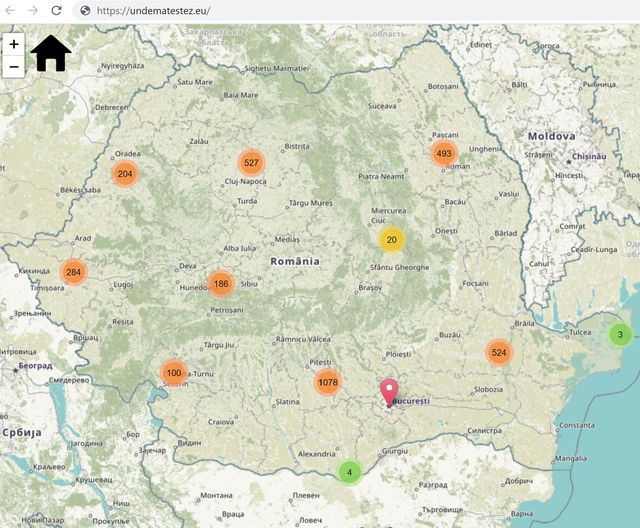
Task: Click the orange cluster labeled 204
Action: (125, 174)
